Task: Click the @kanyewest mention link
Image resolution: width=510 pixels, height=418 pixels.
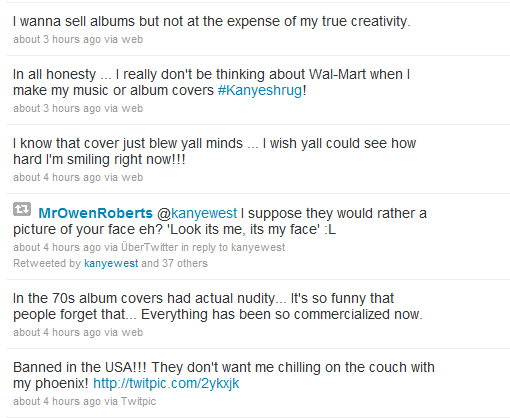Action: 197,213
